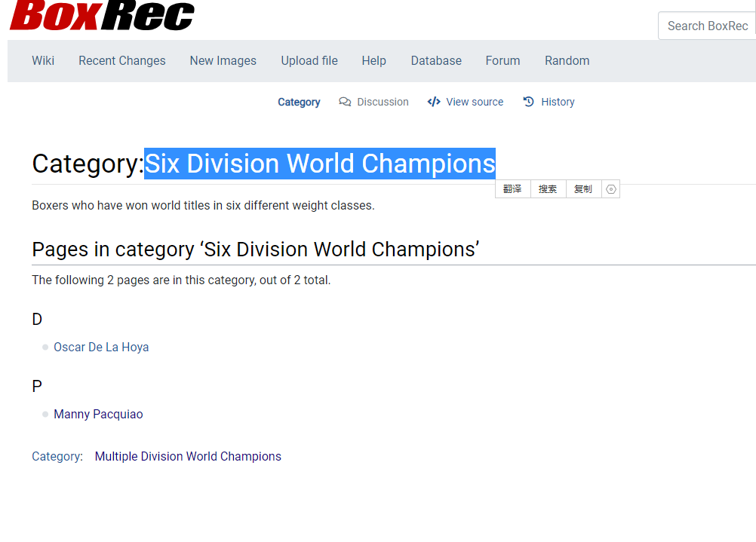Screen dimensions: 756x542
Task: Go to a Random page
Action: (567, 61)
